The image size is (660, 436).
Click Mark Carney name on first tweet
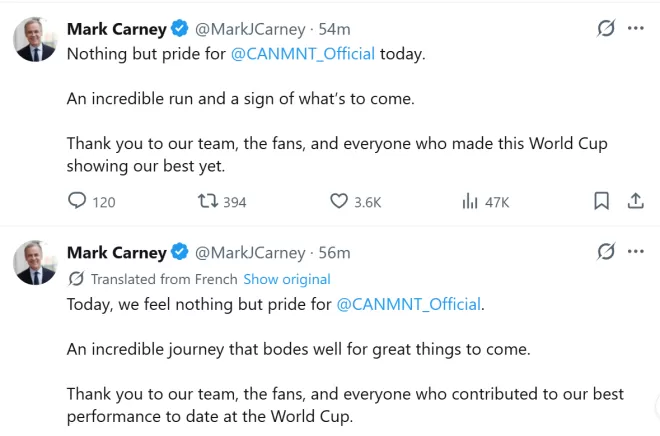tap(117, 29)
